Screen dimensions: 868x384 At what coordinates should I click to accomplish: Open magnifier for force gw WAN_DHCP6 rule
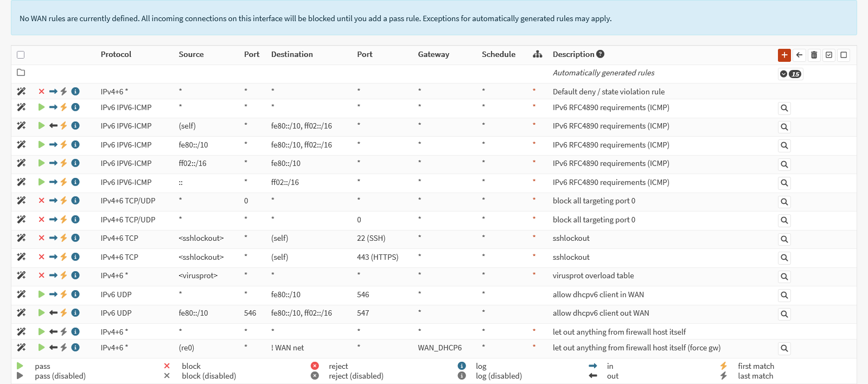point(784,349)
